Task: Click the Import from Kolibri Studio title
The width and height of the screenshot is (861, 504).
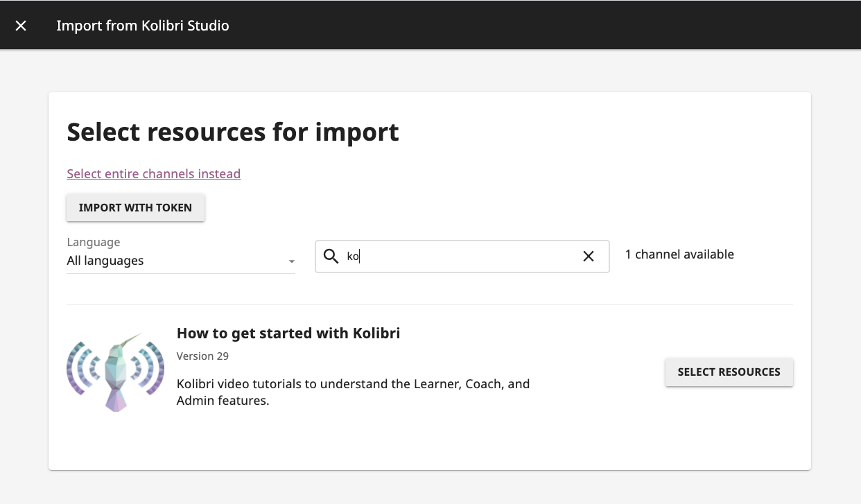Action: point(142,26)
